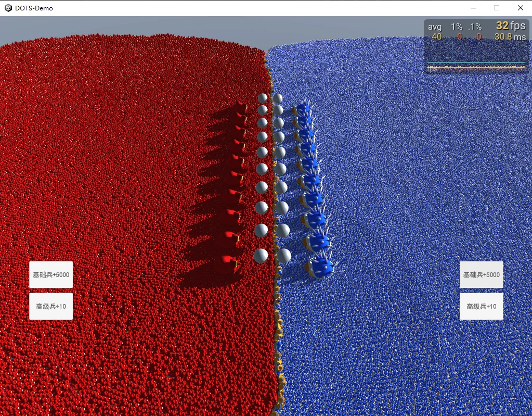
Task: Click the avg value 40 in stats overlay
Action: [436, 37]
